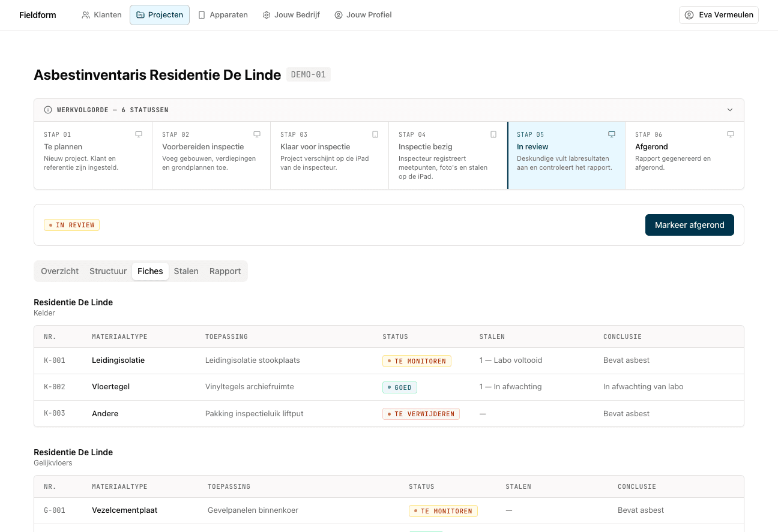Viewport: 778px width, 532px height.
Task: Select the Te plannen step card
Action: pyautogui.click(x=93, y=155)
